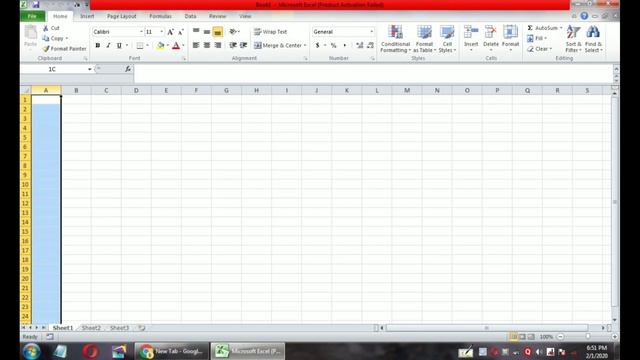
Task: Open General number format dropdown
Action: (371, 32)
